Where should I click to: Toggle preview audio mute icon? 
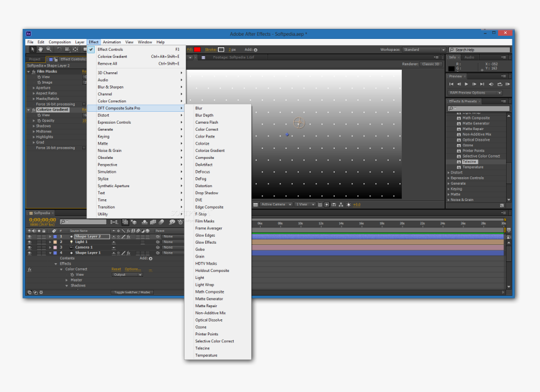(491, 84)
